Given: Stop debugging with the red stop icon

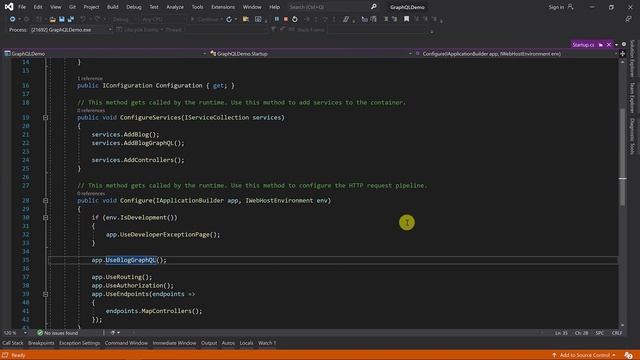Looking at the screenshot, I should coord(286,19).
